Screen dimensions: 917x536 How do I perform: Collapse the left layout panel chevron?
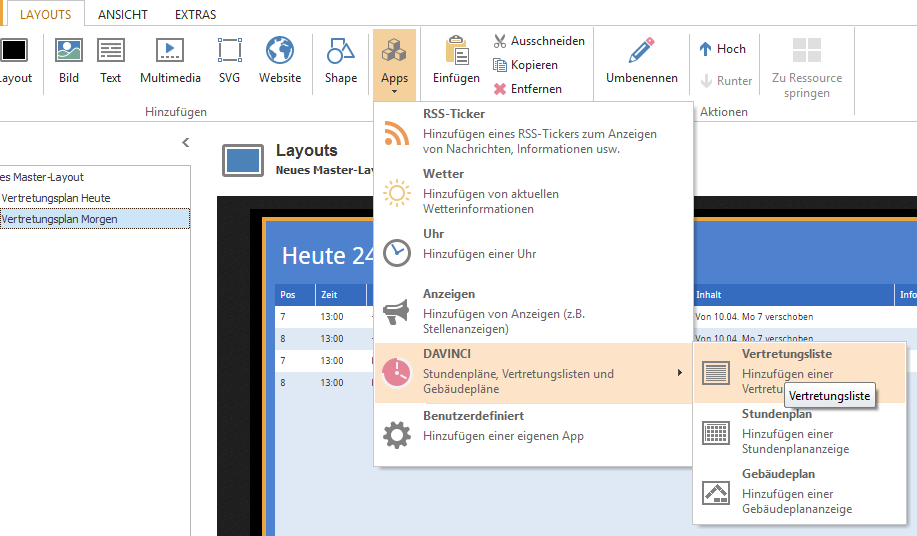(185, 143)
